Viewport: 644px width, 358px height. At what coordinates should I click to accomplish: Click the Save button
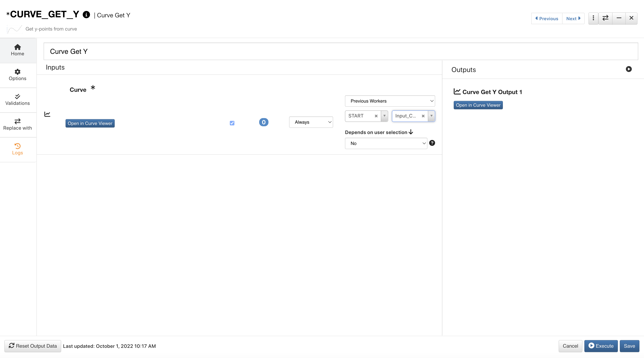[629, 346]
